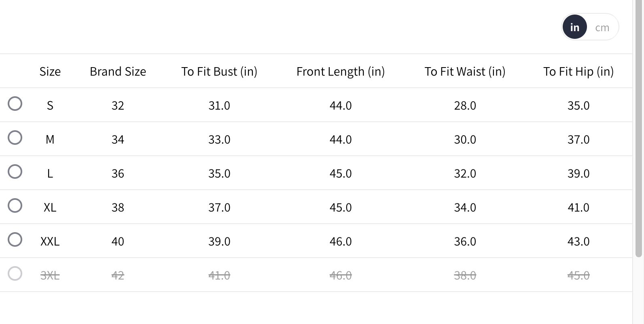Image resolution: width=644 pixels, height=324 pixels.
Task: Choose size M radio button
Action: coord(15,138)
